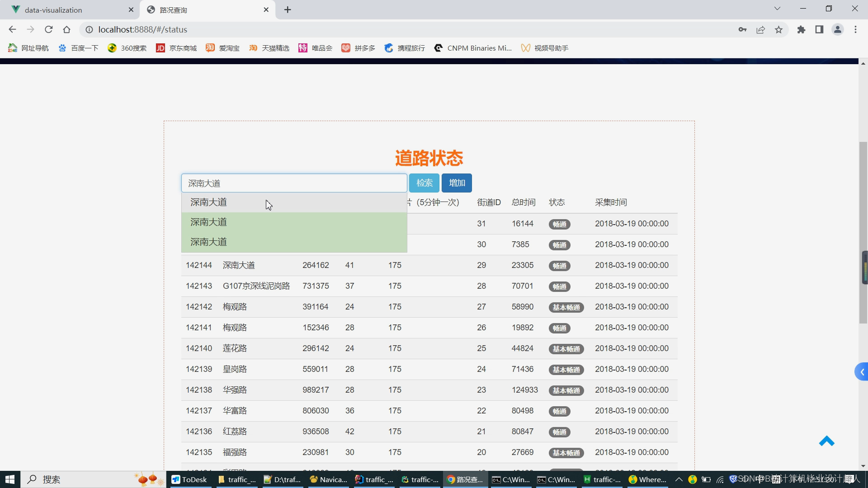Toggle the browser side panel icon
This screenshot has height=488, width=868.
coord(819,29)
